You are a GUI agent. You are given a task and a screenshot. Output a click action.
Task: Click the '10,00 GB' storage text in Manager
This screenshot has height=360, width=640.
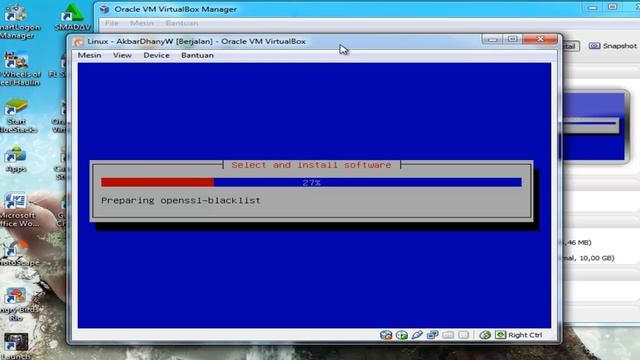(596, 258)
